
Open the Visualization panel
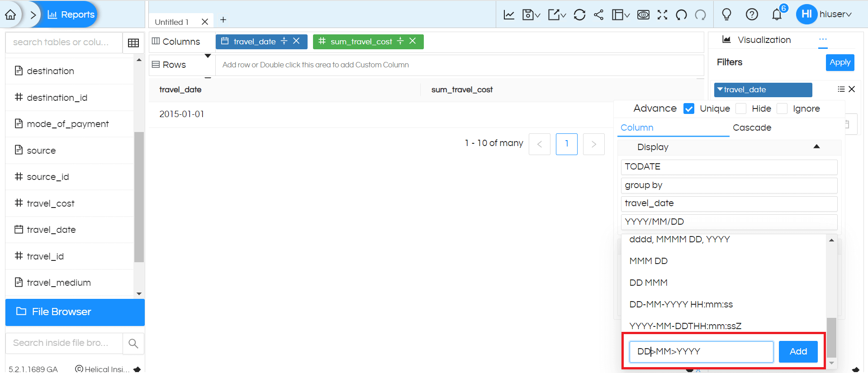tap(756, 40)
